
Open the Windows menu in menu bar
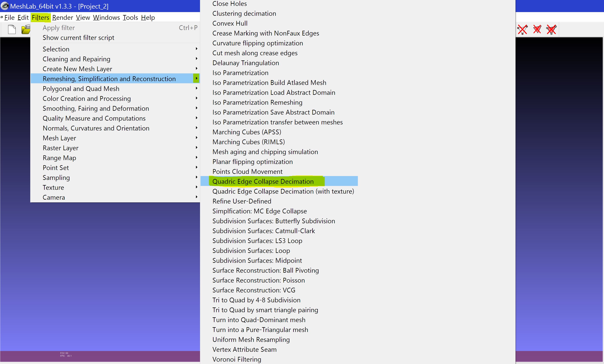(x=106, y=17)
